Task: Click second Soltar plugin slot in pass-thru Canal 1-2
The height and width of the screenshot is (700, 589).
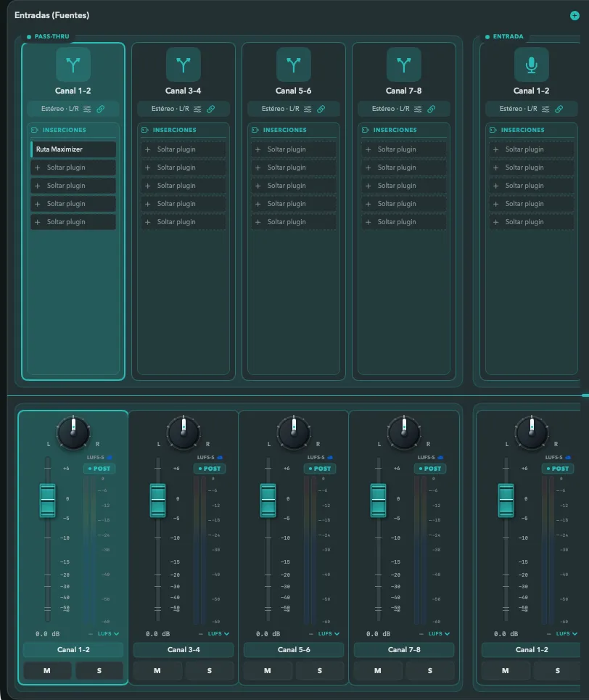Action: [73, 186]
